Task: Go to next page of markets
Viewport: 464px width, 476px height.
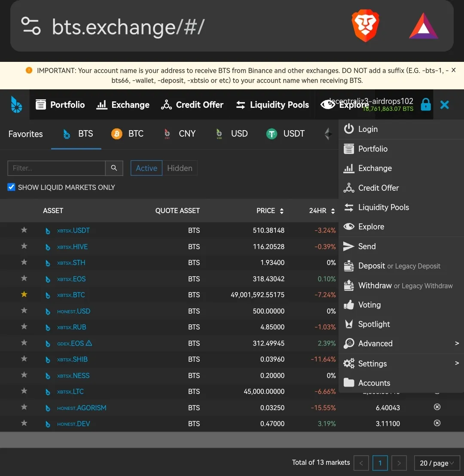Action: [399, 463]
